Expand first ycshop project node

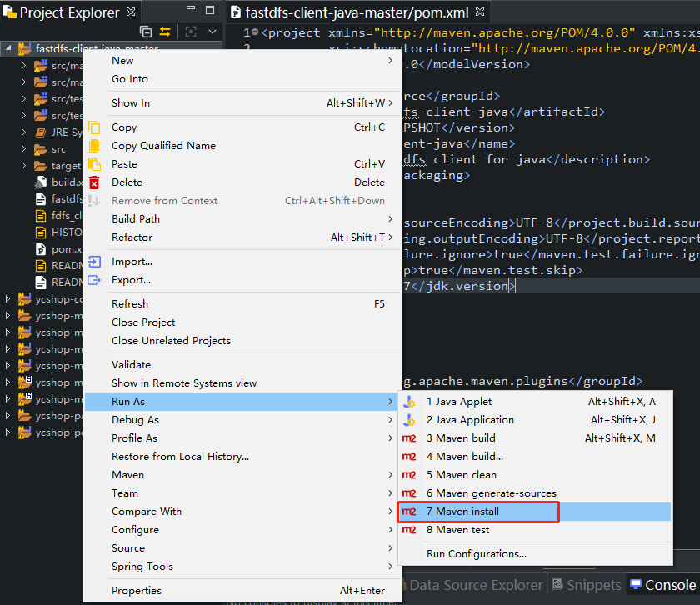point(7,298)
